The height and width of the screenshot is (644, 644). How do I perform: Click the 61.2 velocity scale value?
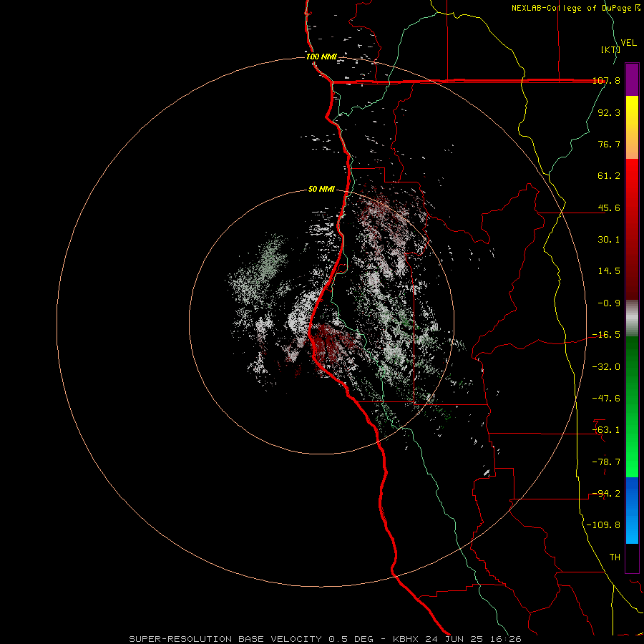click(x=609, y=176)
